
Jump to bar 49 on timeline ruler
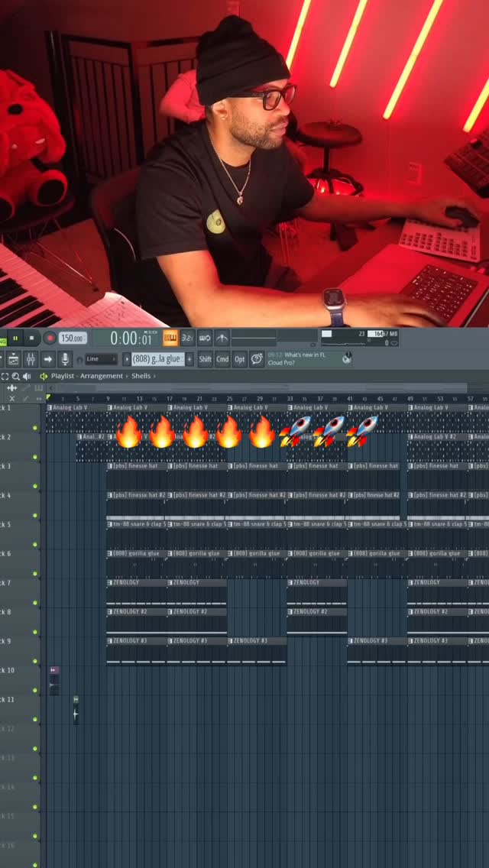pyautogui.click(x=410, y=399)
